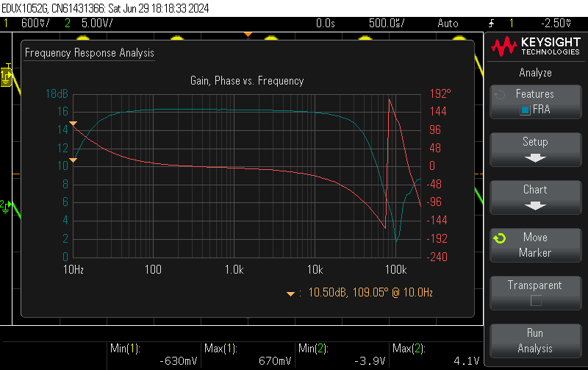Click the green Move Marker rotate icon
This screenshot has height=370, width=588.
point(500,238)
